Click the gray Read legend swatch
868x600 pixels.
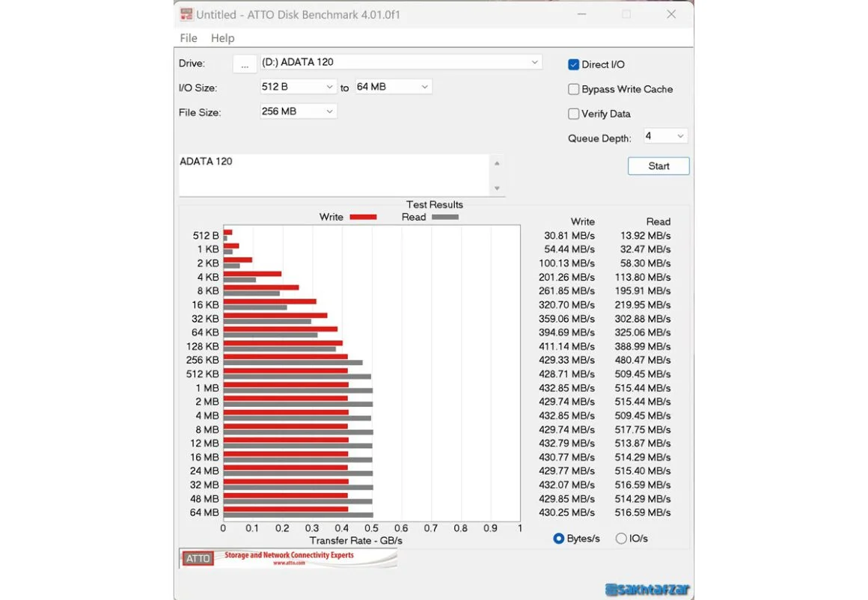click(x=445, y=217)
